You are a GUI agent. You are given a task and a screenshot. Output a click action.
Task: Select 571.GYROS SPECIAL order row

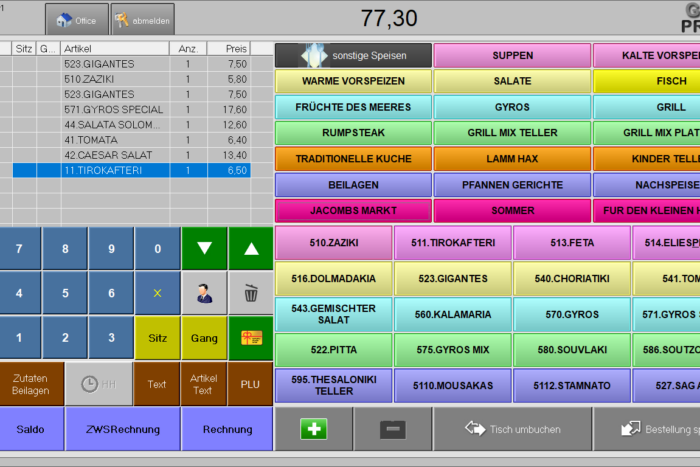pos(131,109)
